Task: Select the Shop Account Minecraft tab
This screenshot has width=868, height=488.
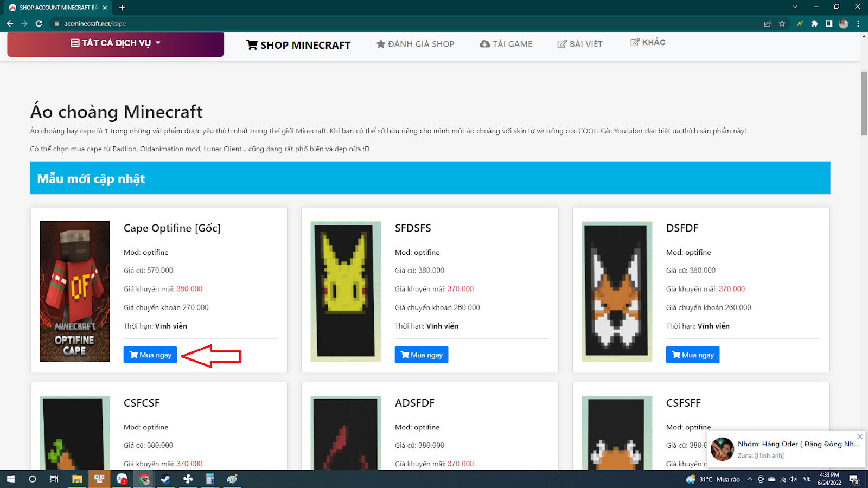Action: point(58,8)
